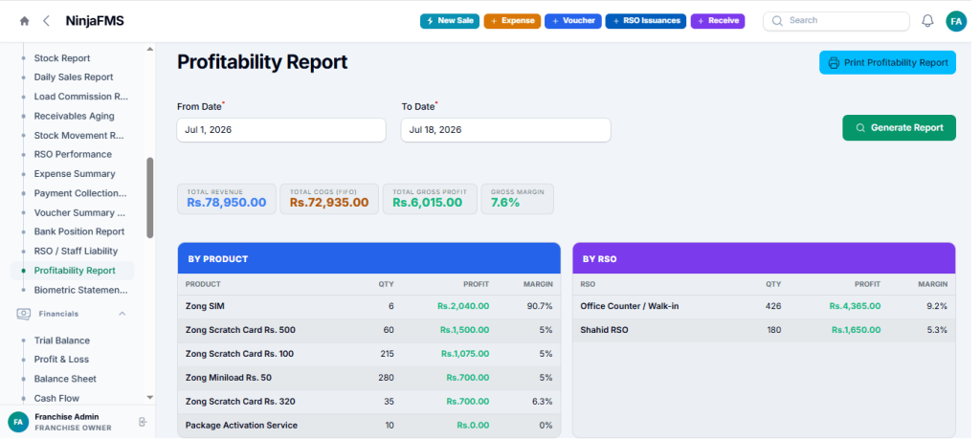Click Generate Report
980x439 pixels.
coord(899,127)
